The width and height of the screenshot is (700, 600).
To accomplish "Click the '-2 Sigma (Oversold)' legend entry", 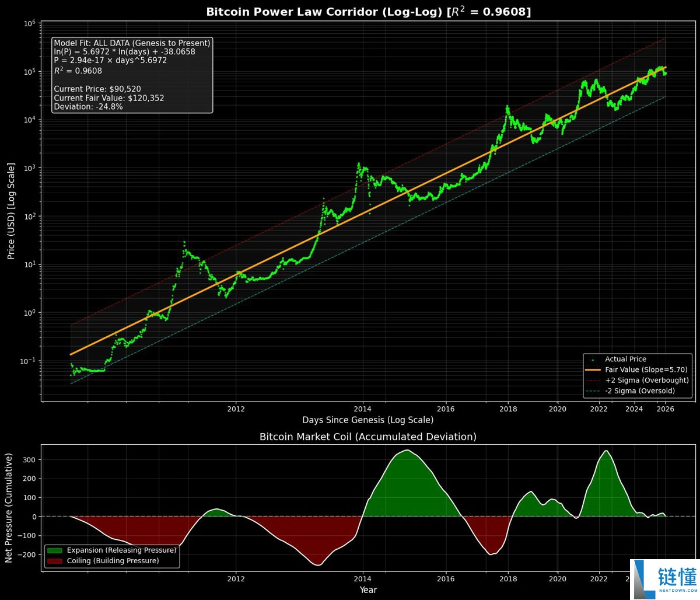I will tap(640, 391).
